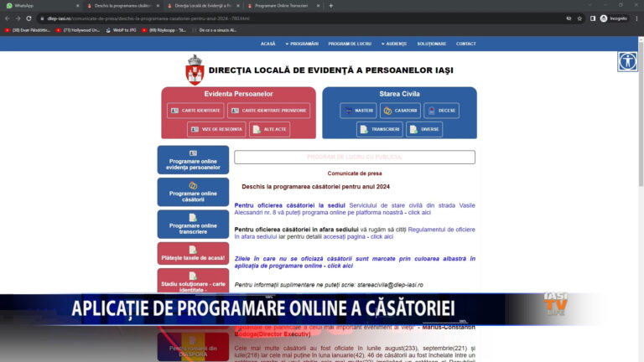Click Programare online căsătorii sidebar button

pyautogui.click(x=193, y=192)
